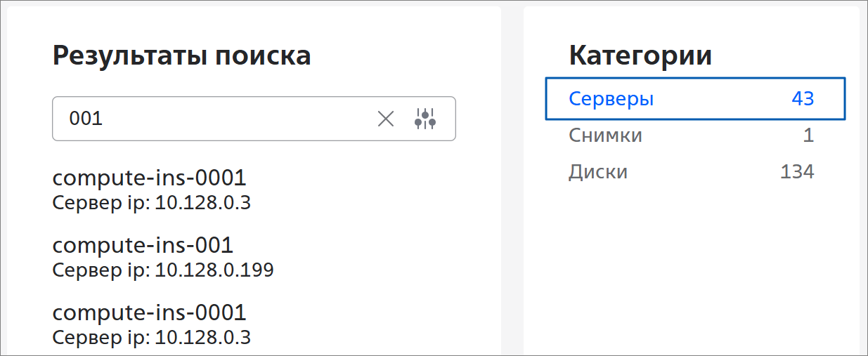Click the Категории heading
868x356 pixels.
point(640,55)
